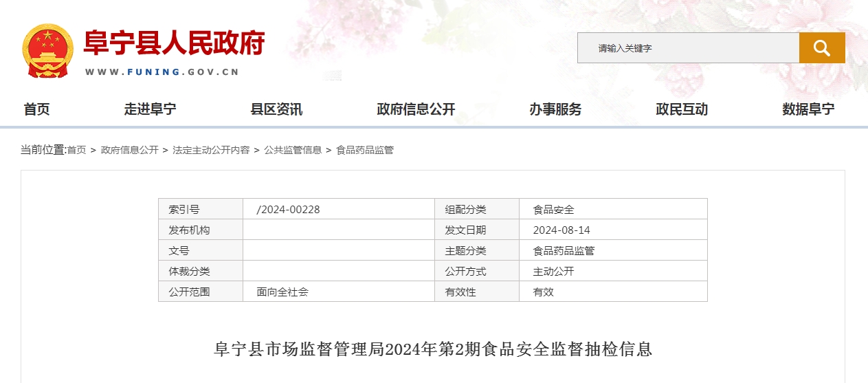Click the 公共监管信息 breadcrumb link
The width and height of the screenshot is (868, 383).
(x=293, y=150)
